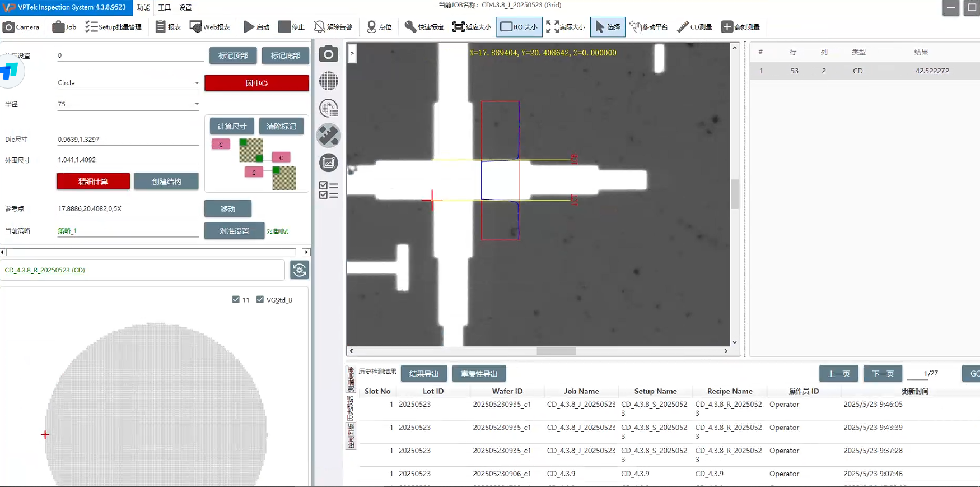
Task: Click the 重复性导出 button
Action: click(x=479, y=374)
